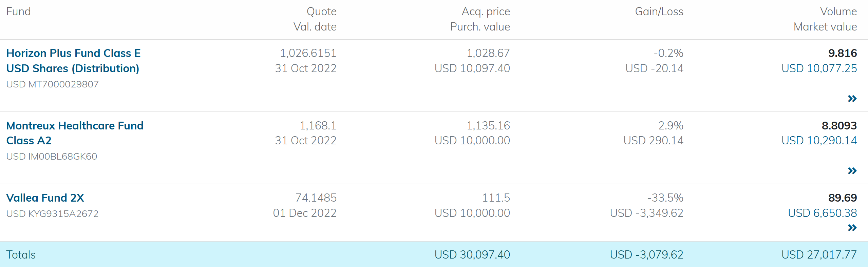The width and height of the screenshot is (868, 267).
Task: Click the Acq. price column header
Action: coord(486,12)
